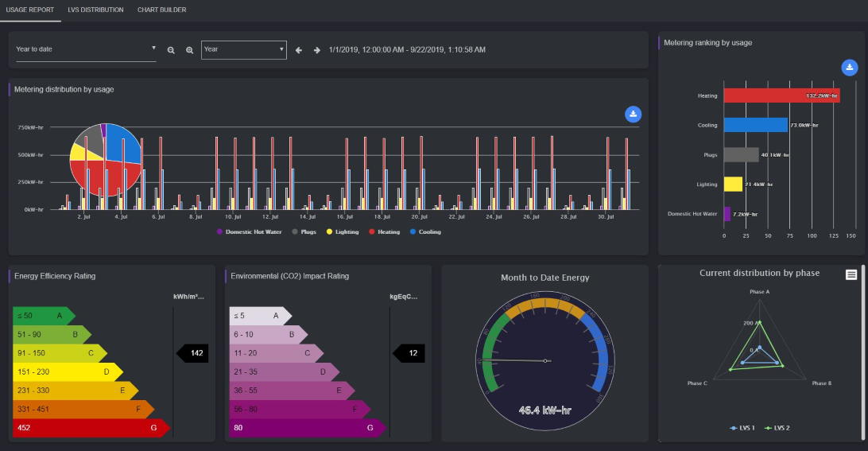The image size is (868, 451).
Task: Click the zoom out magnifier icon
Action: click(171, 50)
